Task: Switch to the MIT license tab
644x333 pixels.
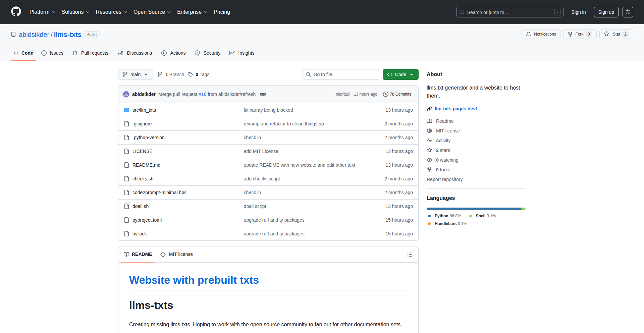Action: [177, 254]
